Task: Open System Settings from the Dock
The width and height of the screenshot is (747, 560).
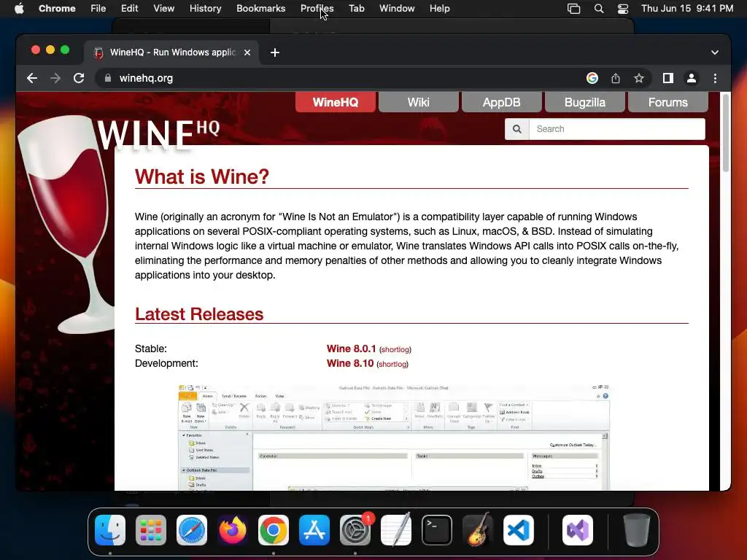Action: (x=355, y=530)
